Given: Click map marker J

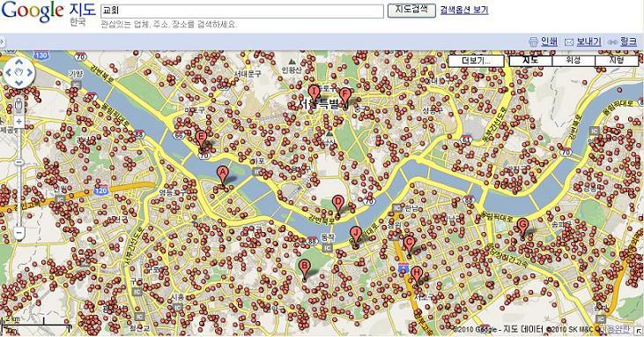Looking at the screenshot, I should coord(356,236).
